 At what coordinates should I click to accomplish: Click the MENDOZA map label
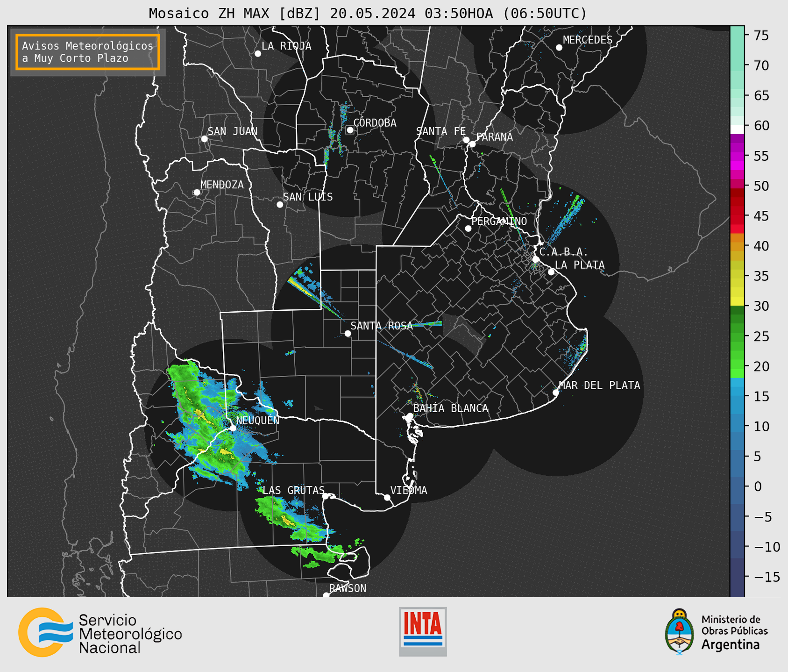(222, 185)
